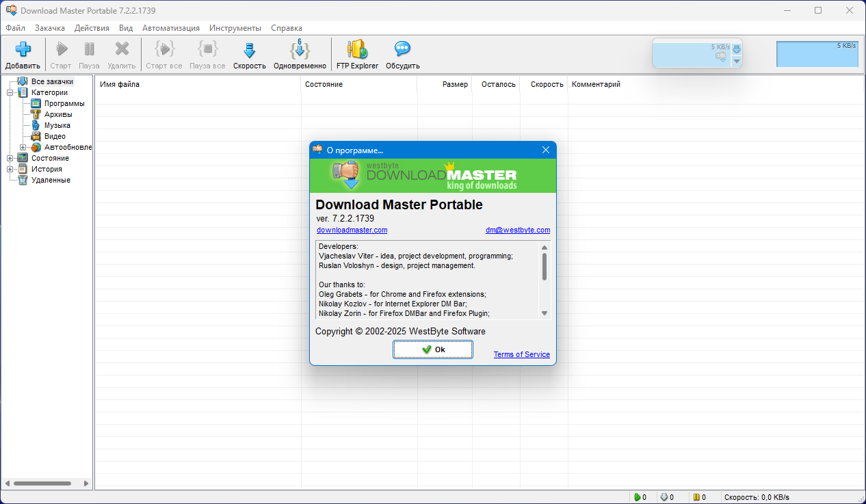Launch FTP Explorer from the toolbar
866x504 pixels.
357,50
